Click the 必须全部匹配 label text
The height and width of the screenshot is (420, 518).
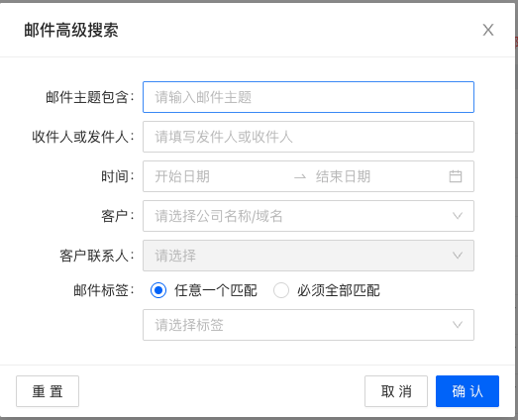point(339,291)
